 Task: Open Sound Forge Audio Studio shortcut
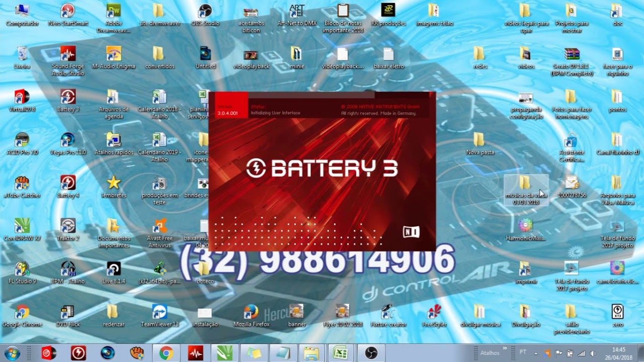[68, 61]
